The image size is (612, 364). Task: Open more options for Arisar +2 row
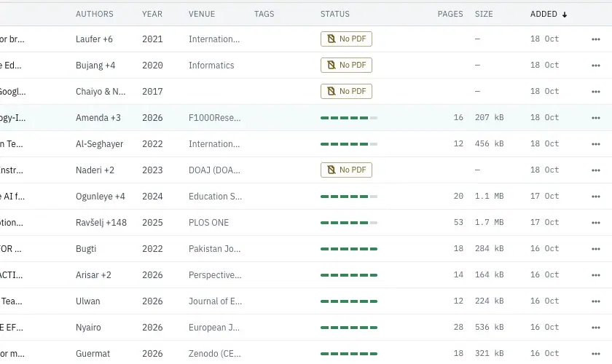[596, 275]
